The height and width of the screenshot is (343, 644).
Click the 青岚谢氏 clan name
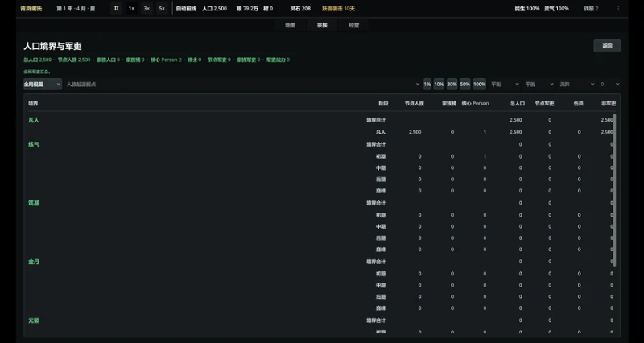[31, 8]
